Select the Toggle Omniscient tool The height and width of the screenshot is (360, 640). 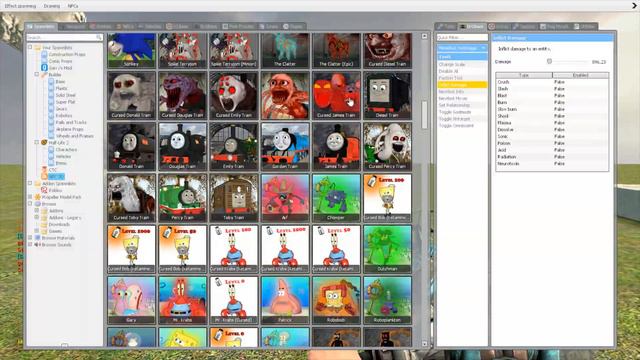pos(462,126)
